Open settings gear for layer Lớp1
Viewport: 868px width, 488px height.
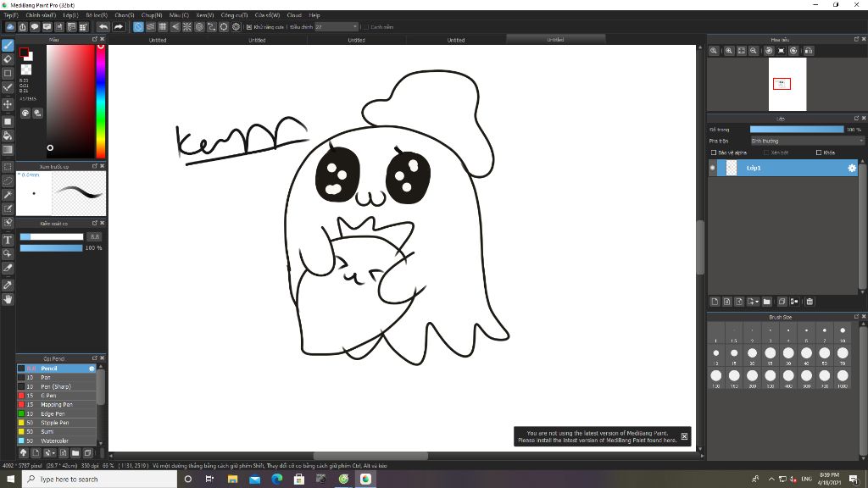pyautogui.click(x=852, y=169)
